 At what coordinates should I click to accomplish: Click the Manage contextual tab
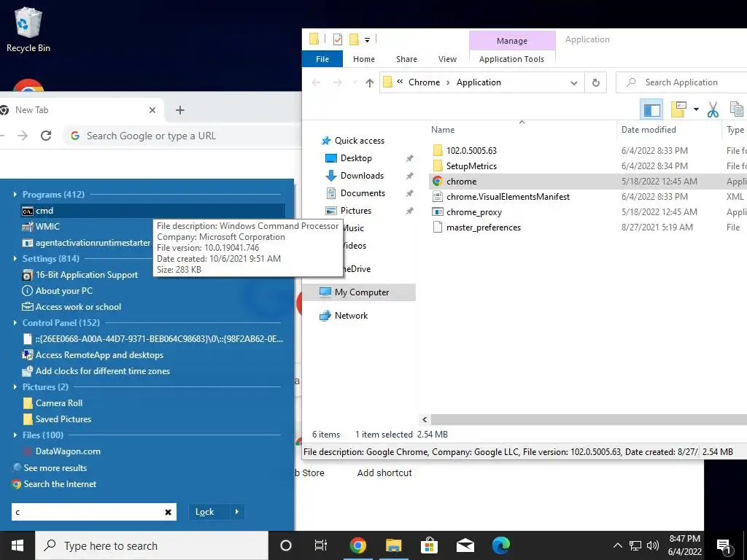coord(512,41)
